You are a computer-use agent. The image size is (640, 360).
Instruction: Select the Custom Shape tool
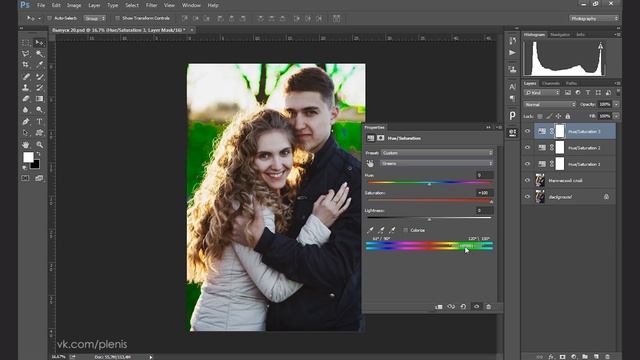pos(39,133)
